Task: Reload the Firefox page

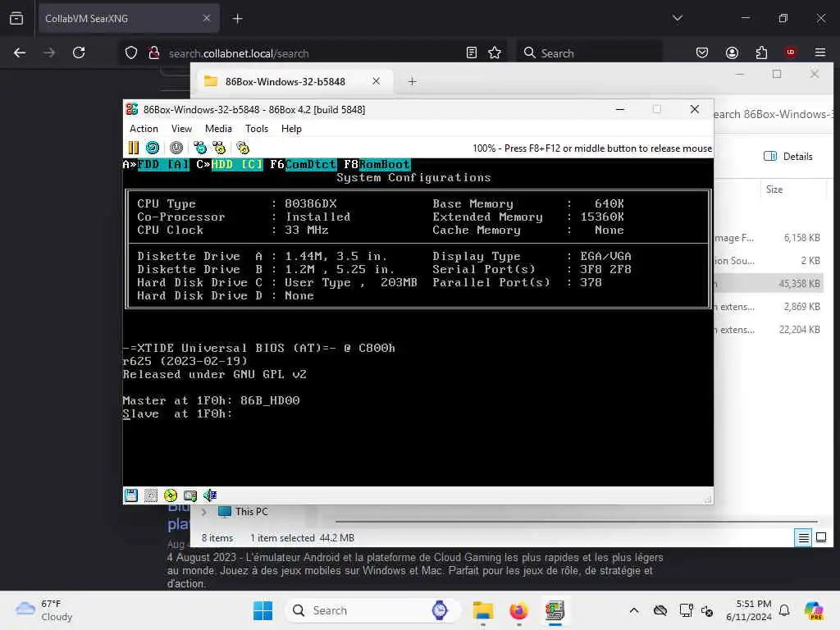Action: [79, 52]
